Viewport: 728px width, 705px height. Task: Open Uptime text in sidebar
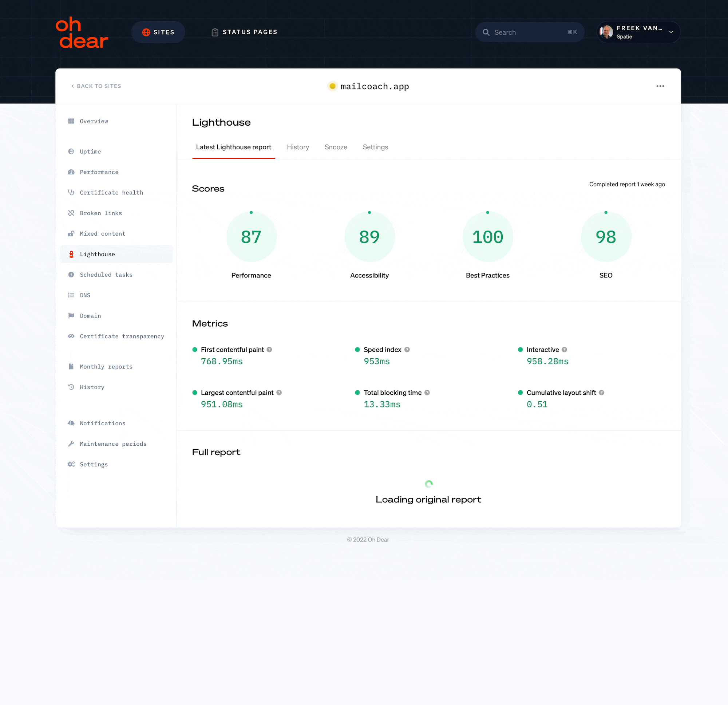point(90,151)
